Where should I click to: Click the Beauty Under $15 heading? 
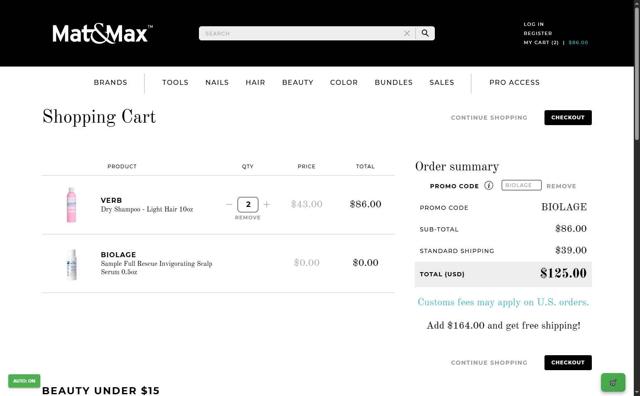[101, 391]
